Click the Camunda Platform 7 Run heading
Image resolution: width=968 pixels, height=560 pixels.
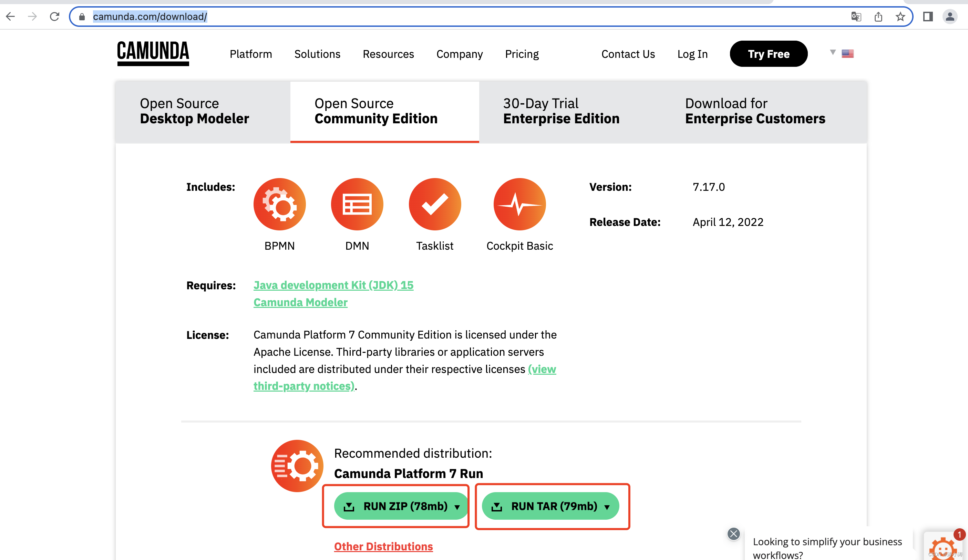click(408, 474)
